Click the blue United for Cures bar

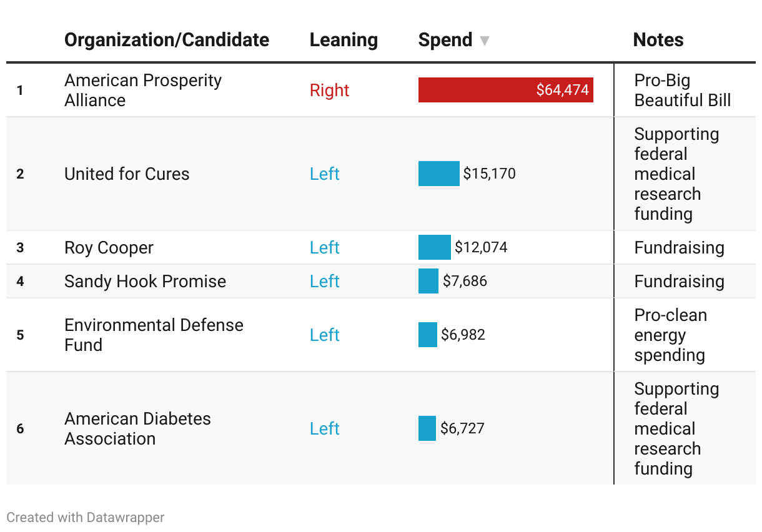click(x=438, y=174)
